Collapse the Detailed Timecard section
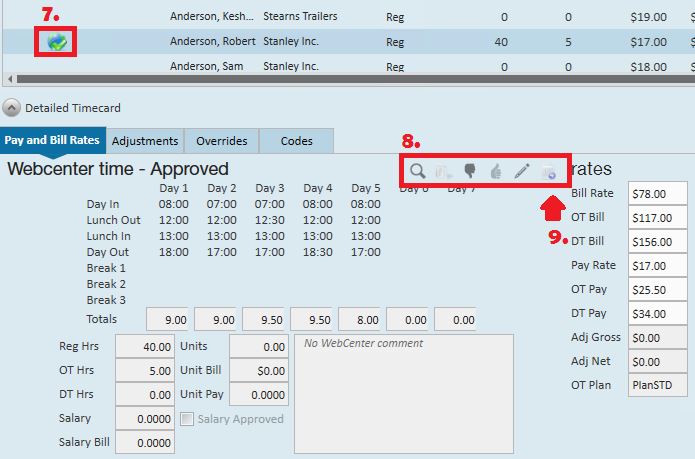Viewport: 695px width, 459px height. pos(11,108)
